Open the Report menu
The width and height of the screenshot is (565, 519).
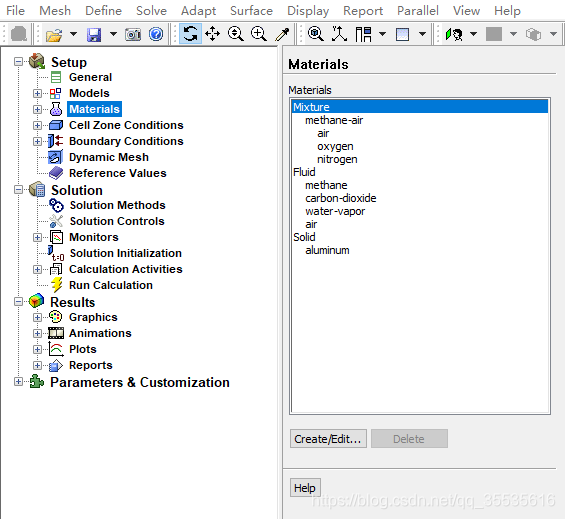coord(363,11)
